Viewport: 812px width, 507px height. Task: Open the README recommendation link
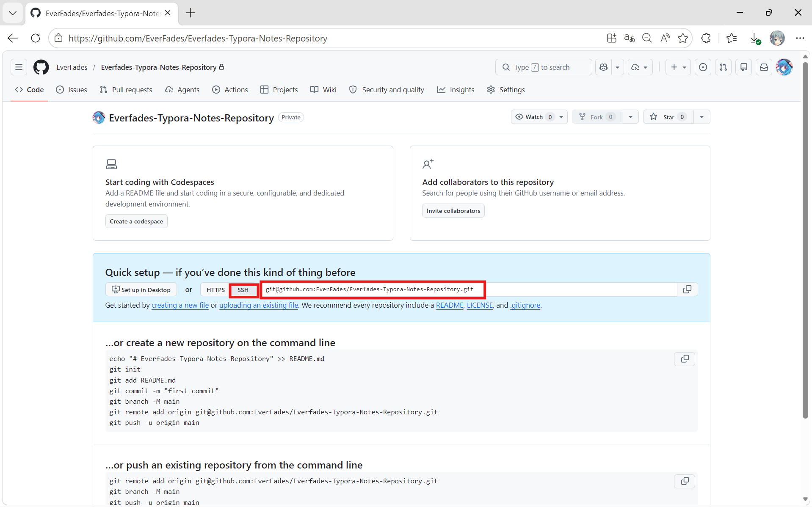[x=450, y=305]
